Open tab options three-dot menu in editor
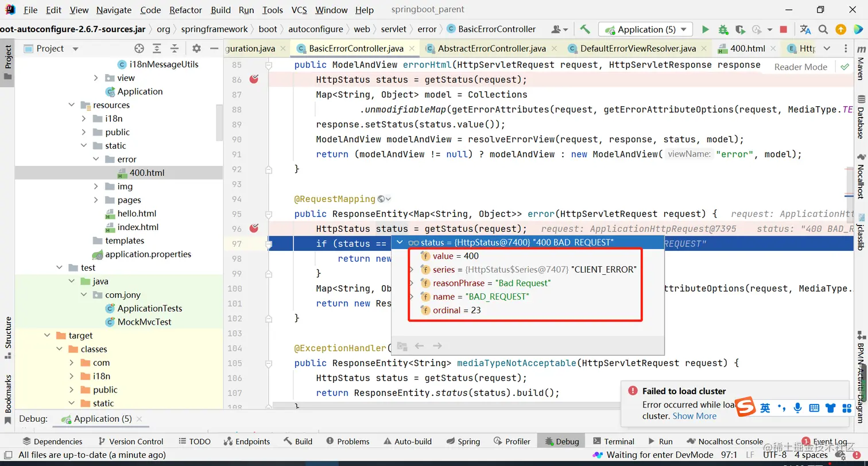Image resolution: width=868 pixels, height=466 pixels. point(846,49)
